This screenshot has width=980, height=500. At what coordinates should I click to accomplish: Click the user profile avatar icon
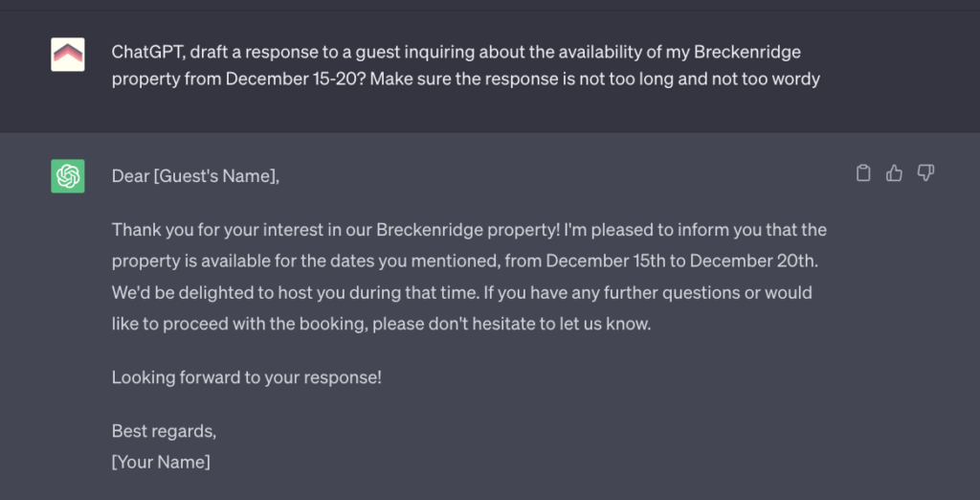click(68, 55)
